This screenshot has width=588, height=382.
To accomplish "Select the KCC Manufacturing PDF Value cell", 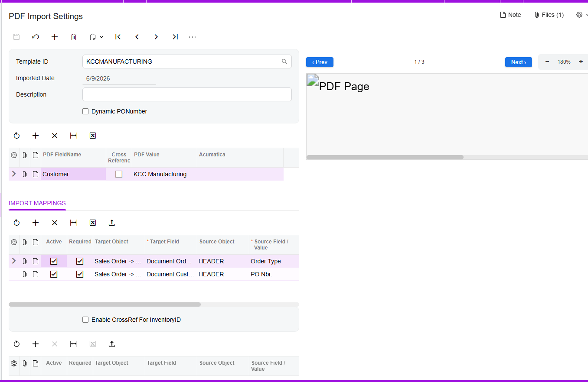I will pyautogui.click(x=164, y=174).
